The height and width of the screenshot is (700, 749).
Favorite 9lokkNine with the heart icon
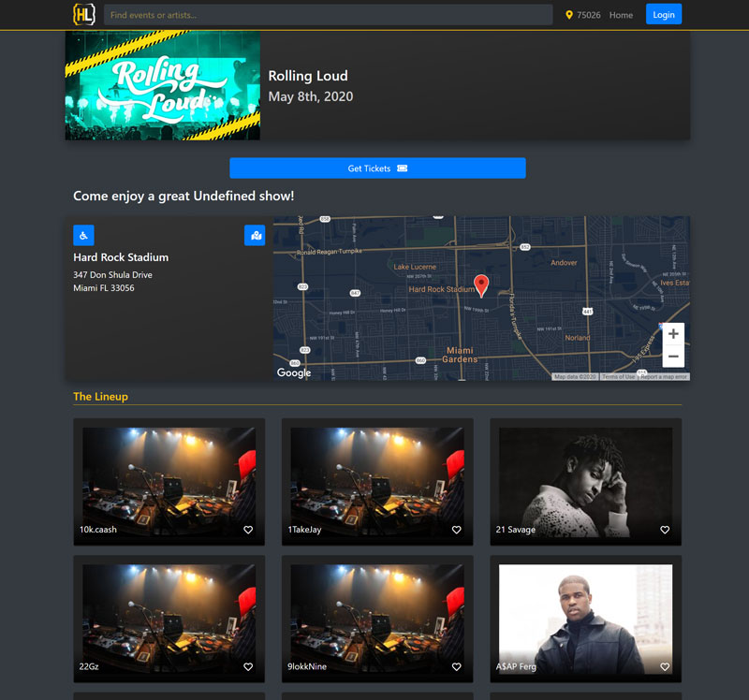pyautogui.click(x=456, y=666)
